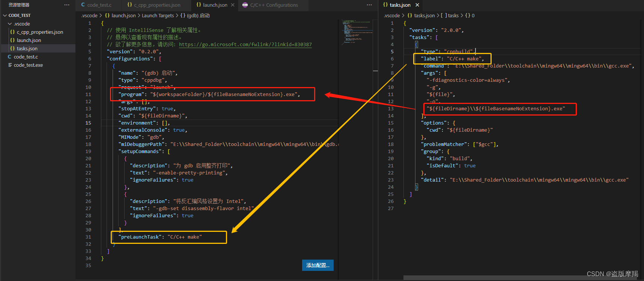The image size is (644, 281).
Task: Click the 资源管理器 Explorer panel title
Action: [19, 5]
